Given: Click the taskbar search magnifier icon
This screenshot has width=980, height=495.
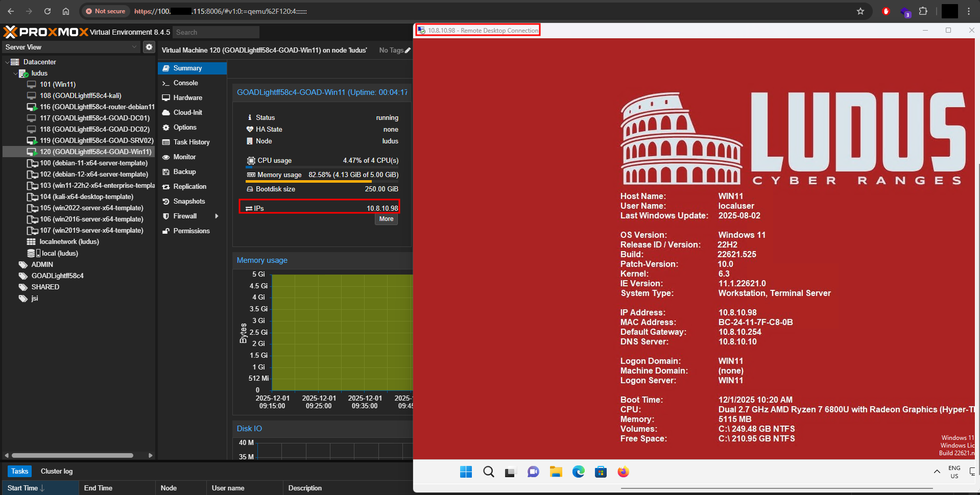Looking at the screenshot, I should [x=488, y=472].
